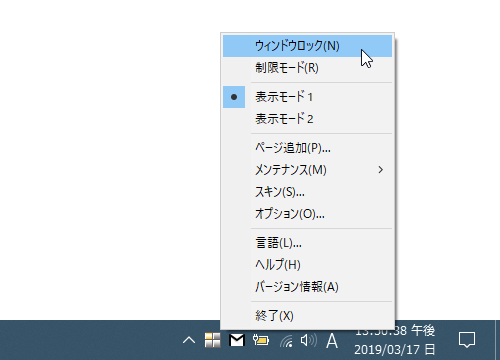Select ウィンドウロック(N) menu item

(307, 46)
